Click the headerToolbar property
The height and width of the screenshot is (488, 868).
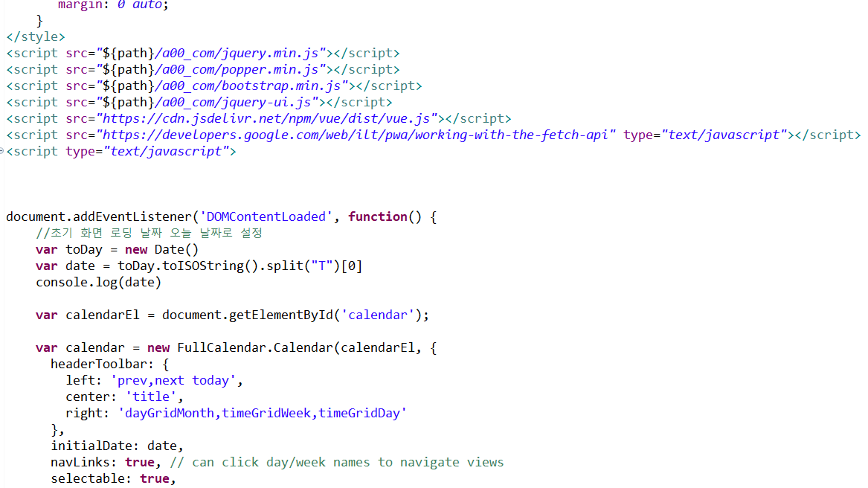point(109,364)
